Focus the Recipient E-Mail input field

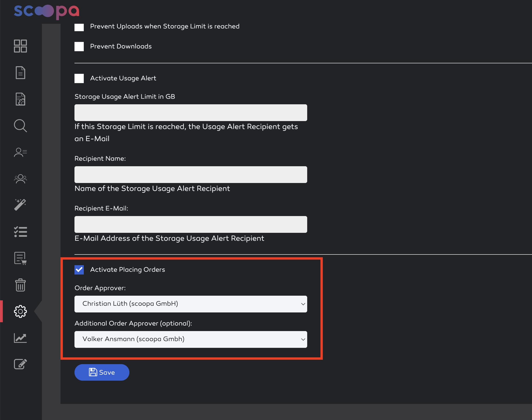[x=191, y=224]
